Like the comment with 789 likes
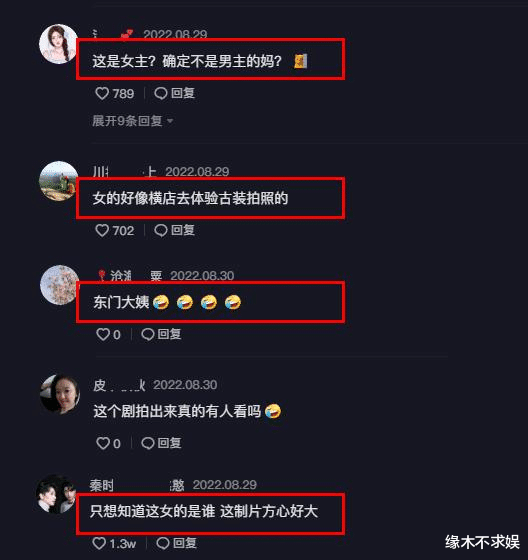The height and width of the screenshot is (560, 528). [x=102, y=94]
